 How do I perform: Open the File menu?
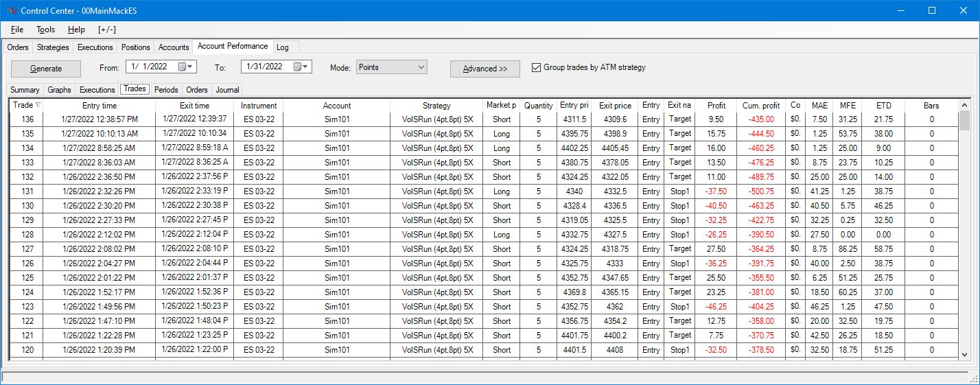point(17,30)
